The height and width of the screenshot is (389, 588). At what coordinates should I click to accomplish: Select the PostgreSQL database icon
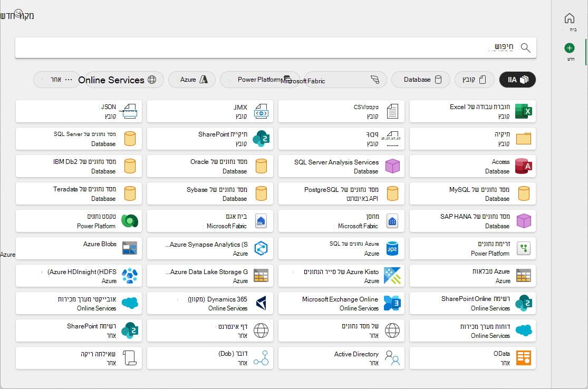point(392,193)
